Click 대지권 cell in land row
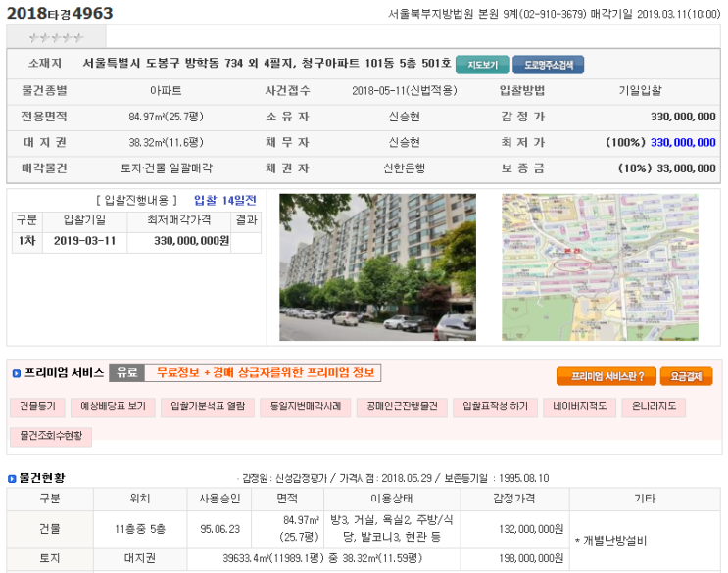This screenshot has width=728, height=573. pos(140,558)
